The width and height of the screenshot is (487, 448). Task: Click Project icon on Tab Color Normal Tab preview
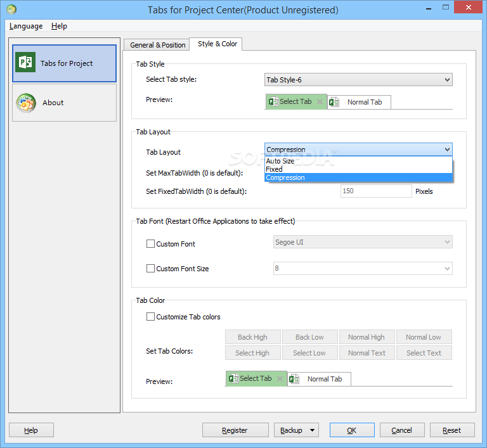pos(294,379)
